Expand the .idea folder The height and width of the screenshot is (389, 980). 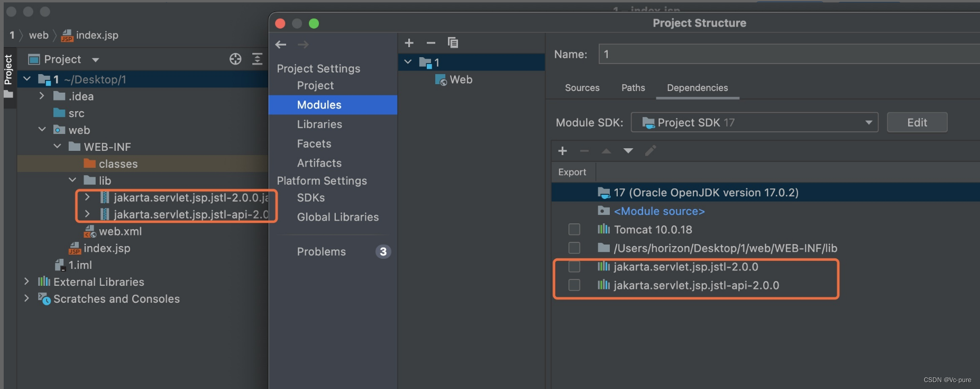coord(42,96)
